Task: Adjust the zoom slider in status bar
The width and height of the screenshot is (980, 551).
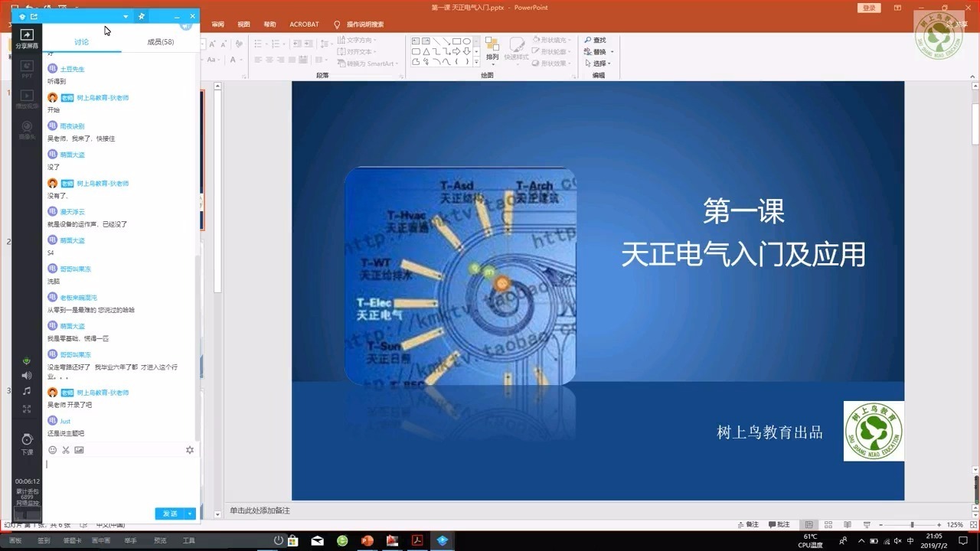Action: (x=911, y=525)
